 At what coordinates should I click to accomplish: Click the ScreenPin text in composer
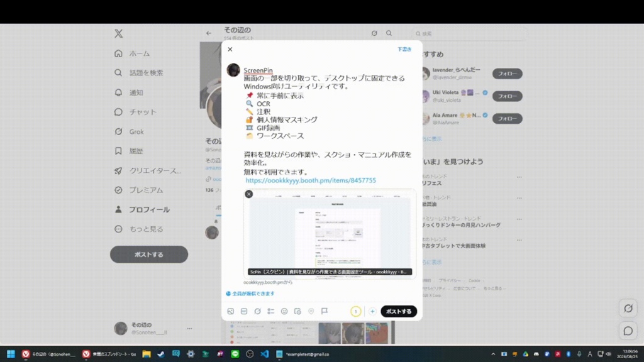[x=258, y=70]
